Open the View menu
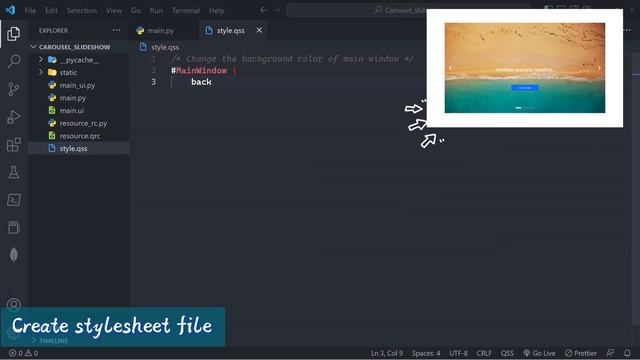Screen dimensions: 640x360 pyautogui.click(x=114, y=11)
